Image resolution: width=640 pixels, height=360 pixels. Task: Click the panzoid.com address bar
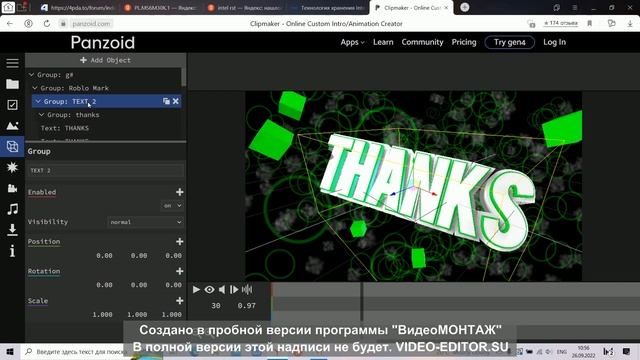(x=91, y=24)
